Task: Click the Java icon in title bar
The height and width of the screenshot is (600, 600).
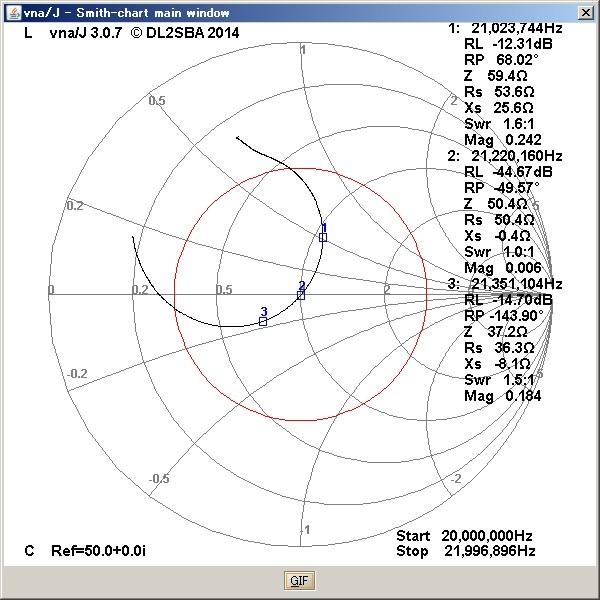Action: (x=10, y=12)
